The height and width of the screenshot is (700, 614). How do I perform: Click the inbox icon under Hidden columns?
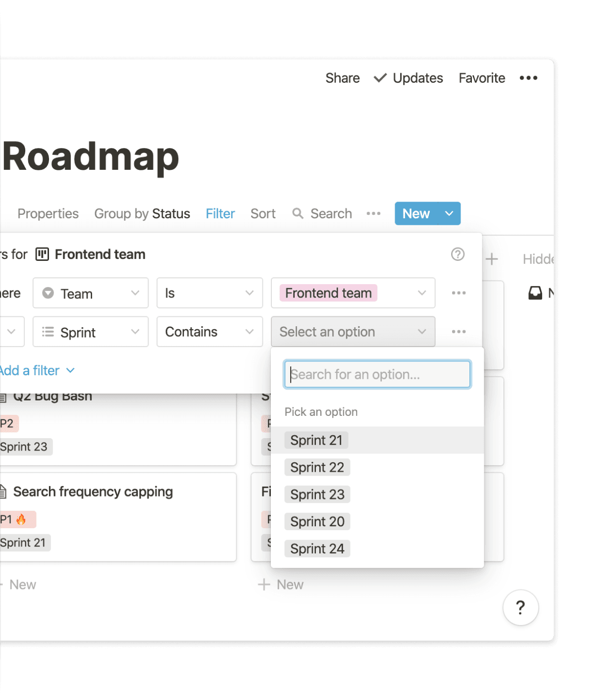coord(535,293)
